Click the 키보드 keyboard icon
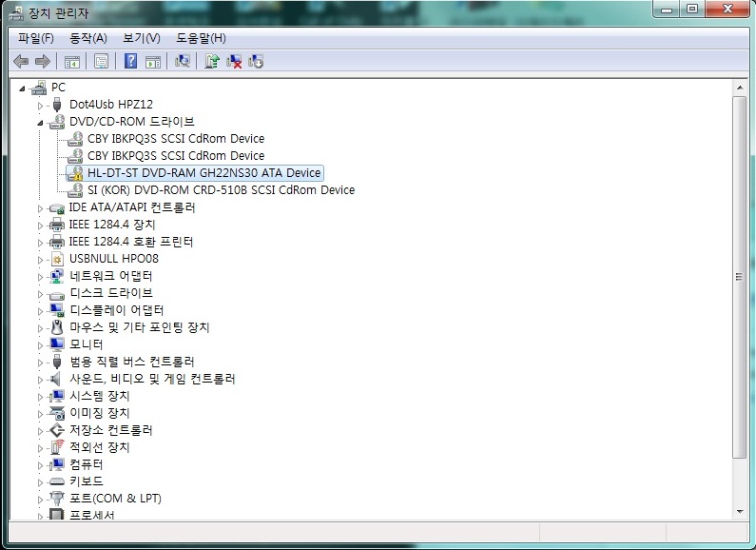This screenshot has height=550, width=756. tap(57, 481)
